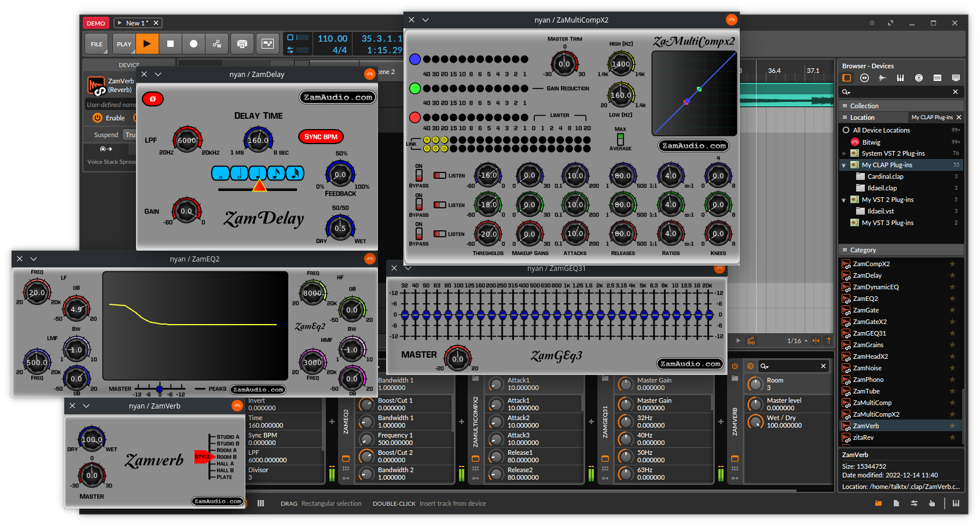Open the PLAY menu

click(x=124, y=44)
